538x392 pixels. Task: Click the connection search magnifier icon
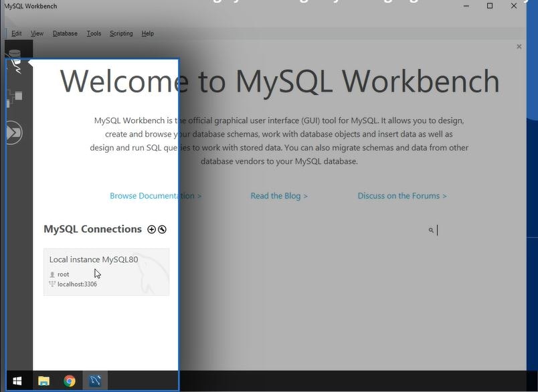pos(431,230)
